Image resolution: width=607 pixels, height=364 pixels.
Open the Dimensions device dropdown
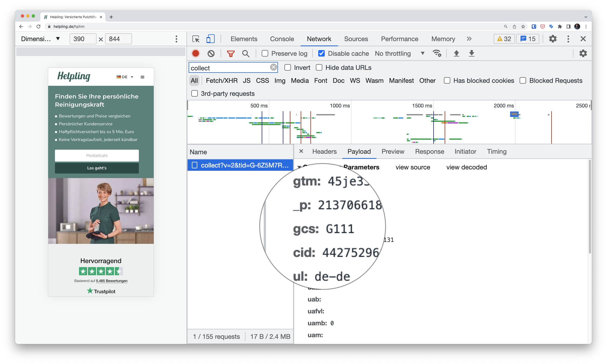tap(41, 39)
